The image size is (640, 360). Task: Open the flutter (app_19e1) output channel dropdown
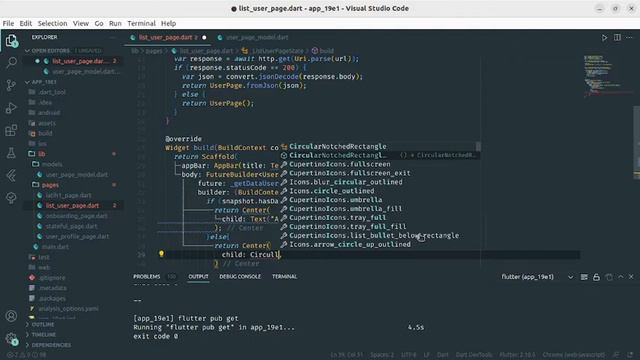tap(537, 277)
